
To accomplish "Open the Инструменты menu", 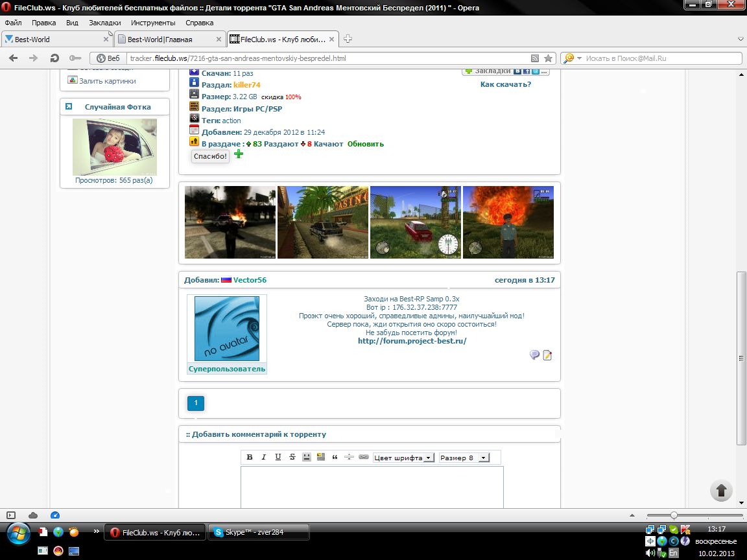I will (x=153, y=23).
